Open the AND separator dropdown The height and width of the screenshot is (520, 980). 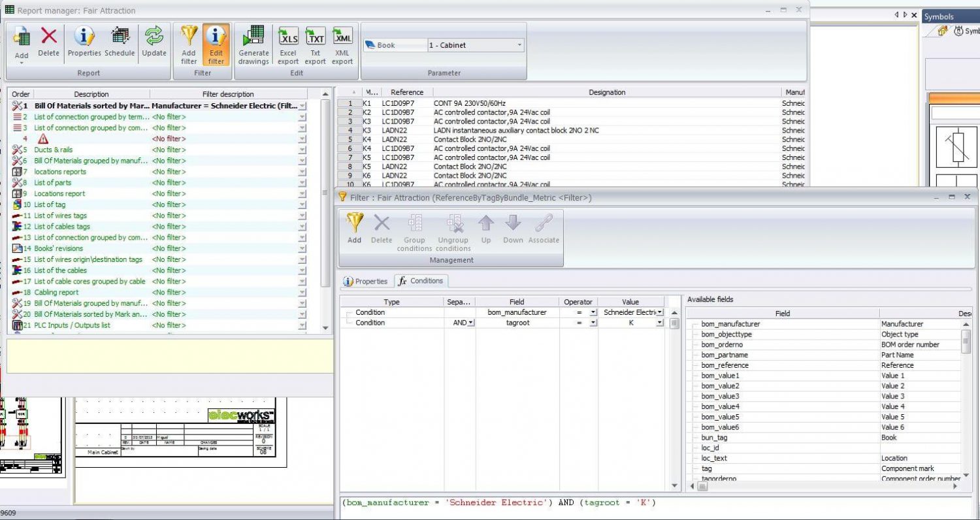click(x=470, y=323)
